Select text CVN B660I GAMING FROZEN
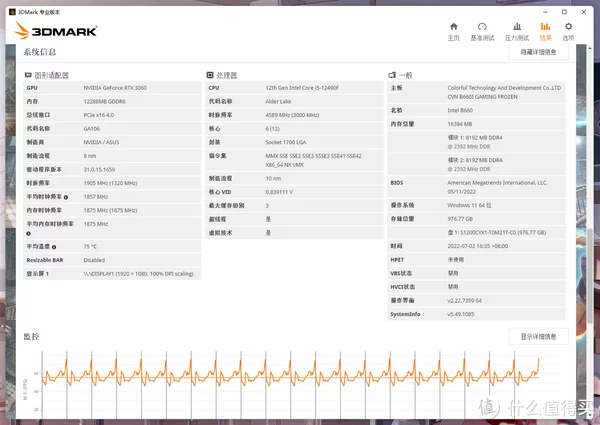Image resolution: width=600 pixels, height=425 pixels. pyautogui.click(x=482, y=97)
